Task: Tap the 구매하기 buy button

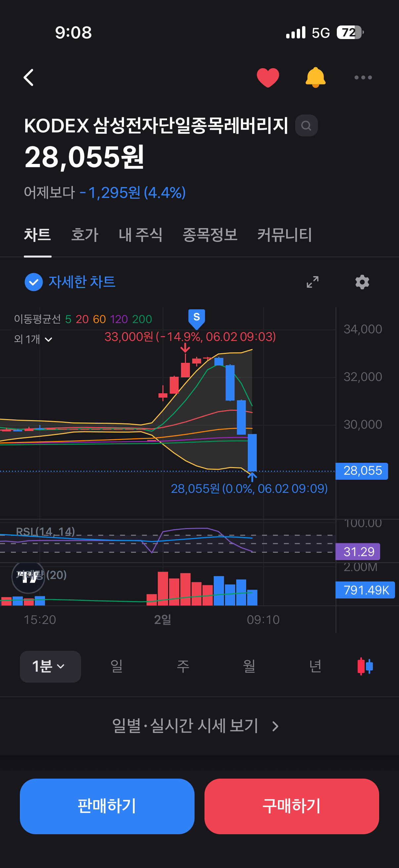Action: (291, 806)
